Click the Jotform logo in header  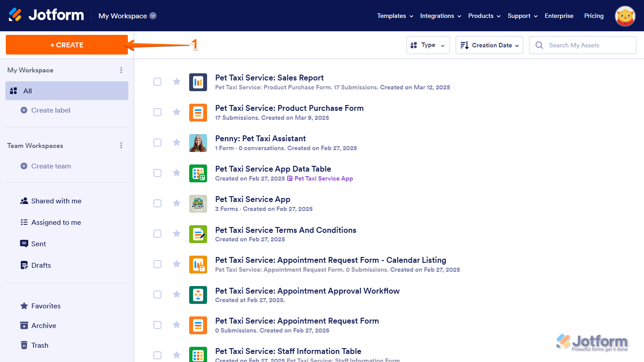pyautogui.click(x=47, y=15)
